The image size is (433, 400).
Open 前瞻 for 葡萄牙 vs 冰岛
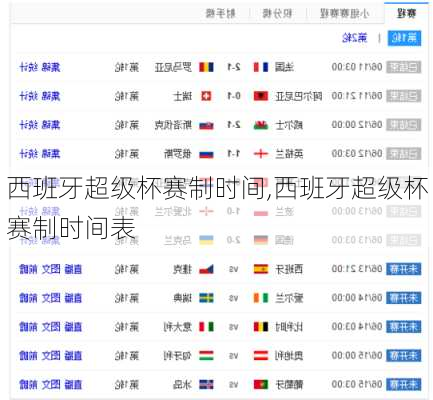28,385
